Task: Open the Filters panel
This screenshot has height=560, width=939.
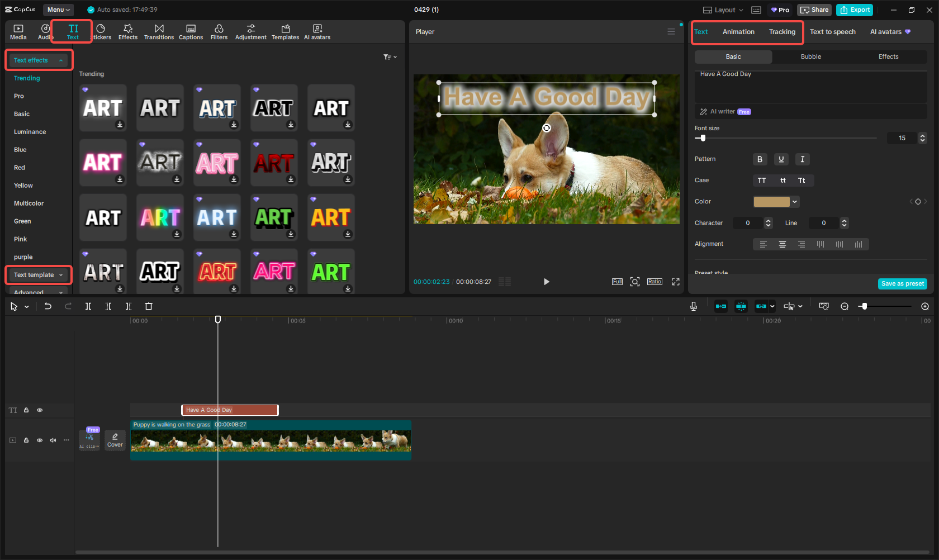Action: 219,32
